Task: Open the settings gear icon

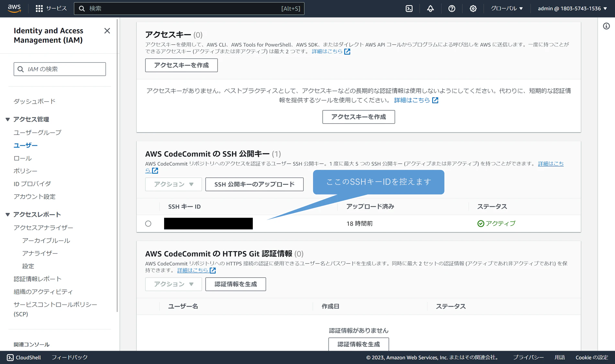Action: pyautogui.click(x=473, y=8)
